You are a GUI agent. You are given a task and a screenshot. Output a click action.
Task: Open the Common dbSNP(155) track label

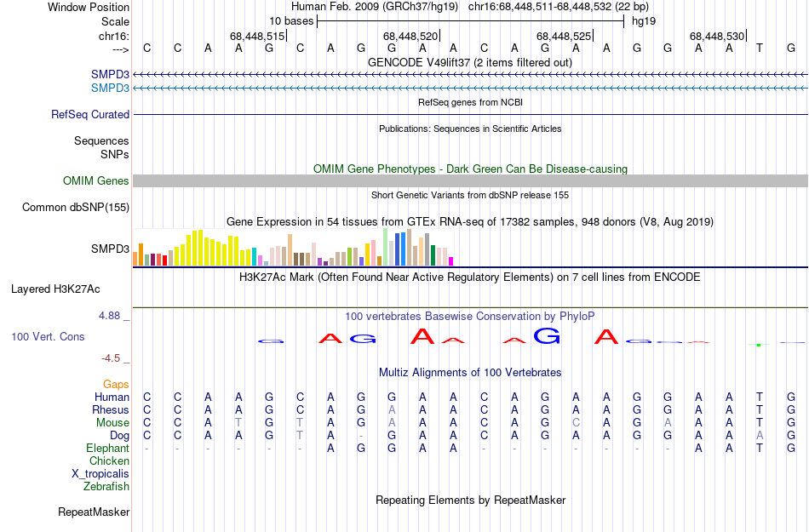coord(76,207)
